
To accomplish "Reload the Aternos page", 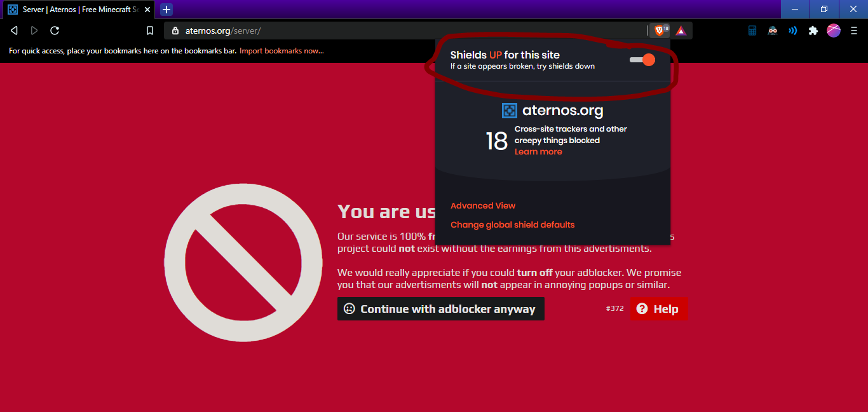I will point(55,31).
